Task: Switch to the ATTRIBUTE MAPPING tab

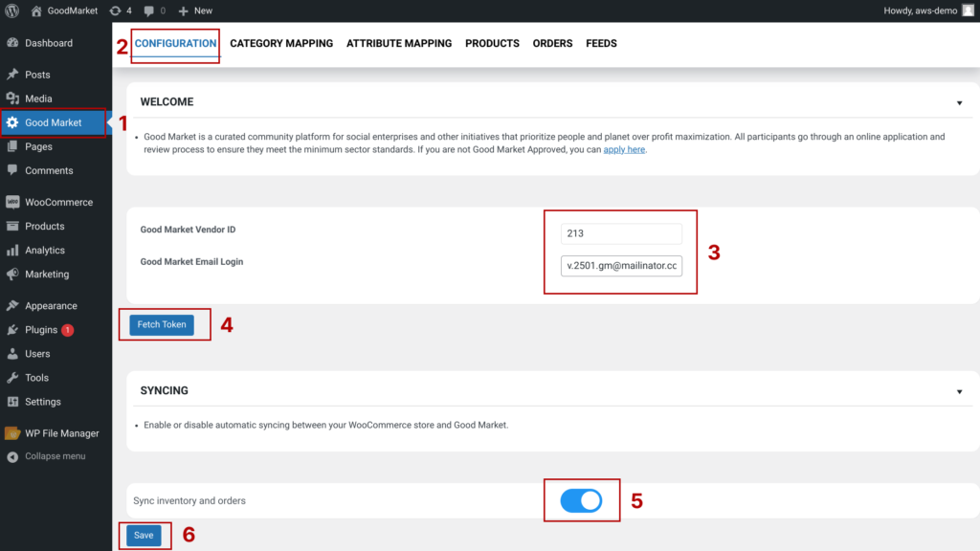Action: [x=398, y=43]
